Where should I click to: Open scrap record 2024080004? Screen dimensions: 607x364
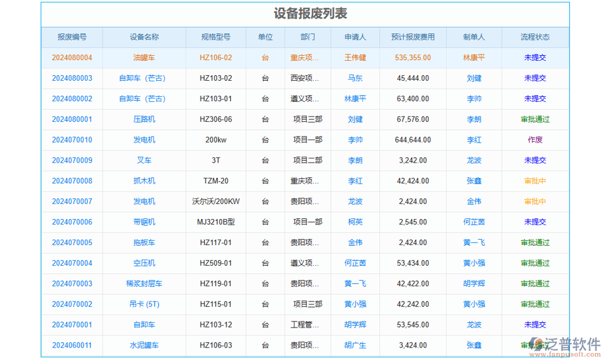71,58
